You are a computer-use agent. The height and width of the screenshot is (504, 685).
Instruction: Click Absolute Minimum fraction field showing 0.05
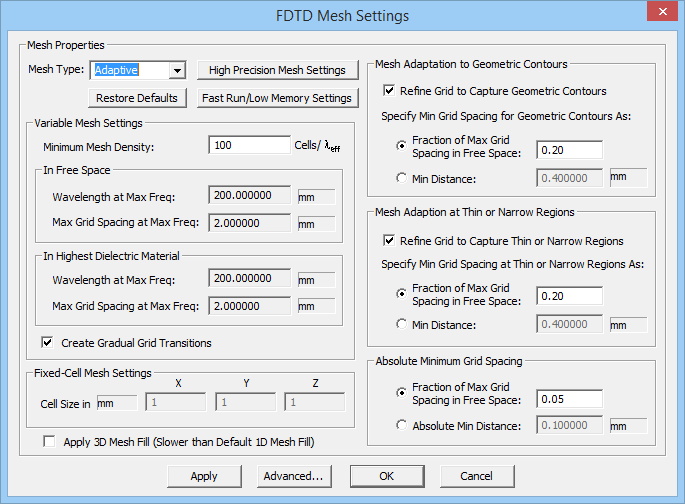click(x=569, y=399)
